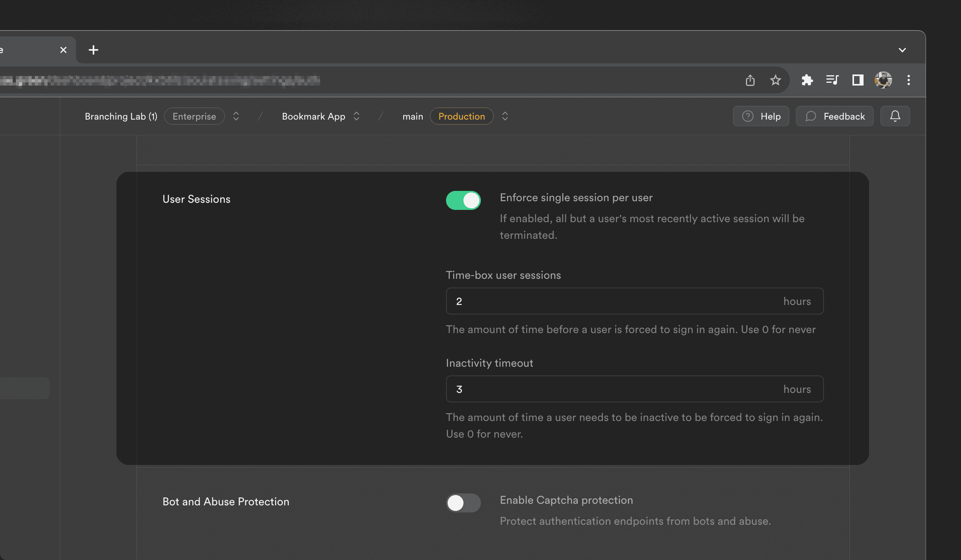
Task: Open the Feedback button
Action: pyautogui.click(x=835, y=116)
